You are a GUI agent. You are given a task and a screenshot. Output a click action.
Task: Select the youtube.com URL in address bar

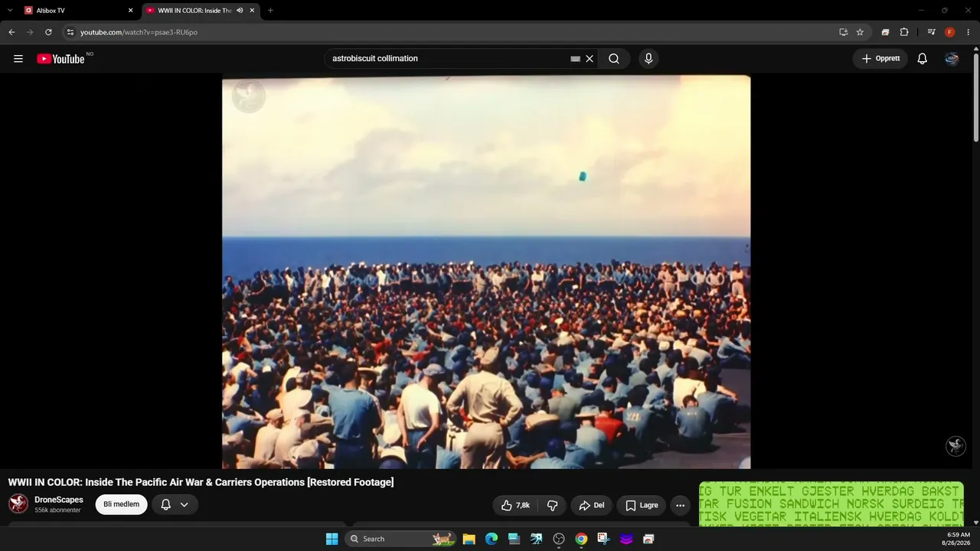[139, 32]
